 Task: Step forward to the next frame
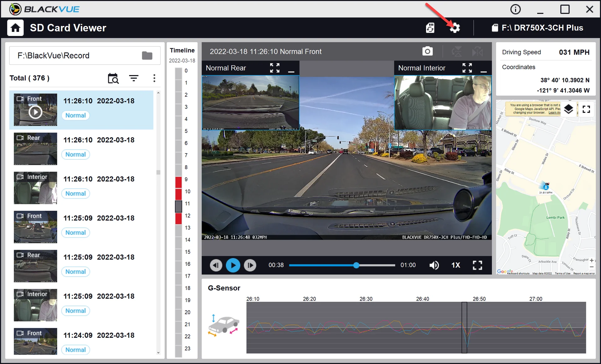pos(250,265)
